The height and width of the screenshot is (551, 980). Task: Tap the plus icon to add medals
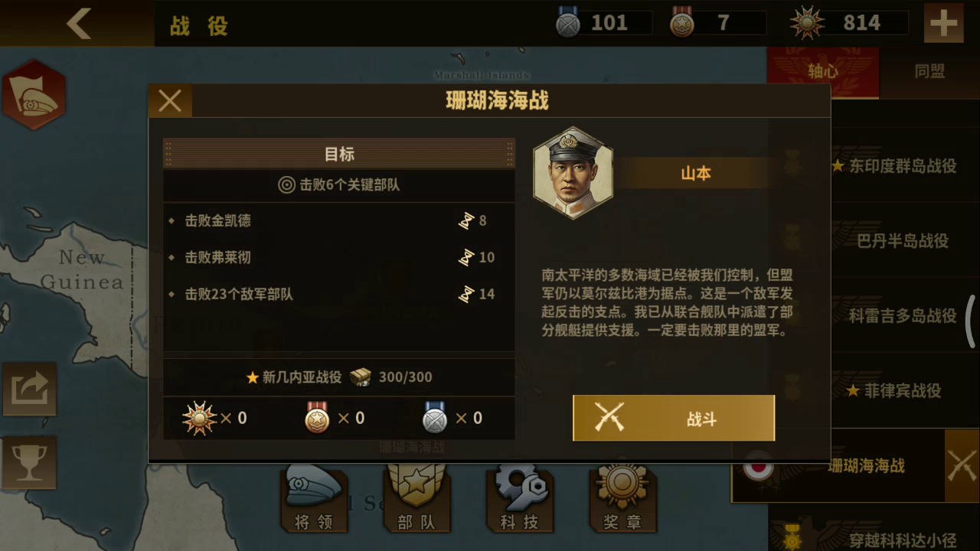943,24
